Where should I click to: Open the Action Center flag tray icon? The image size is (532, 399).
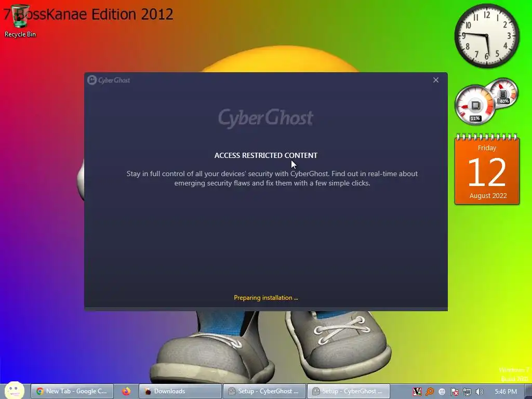454,392
